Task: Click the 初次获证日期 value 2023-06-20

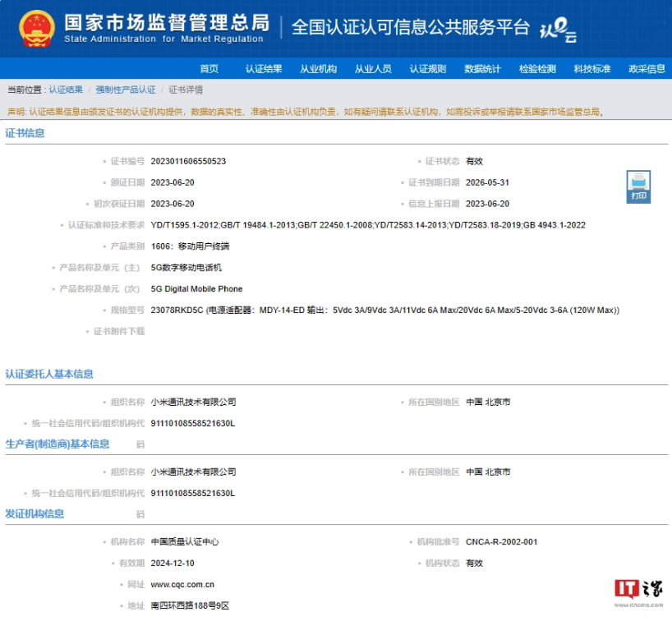Action: pos(173,204)
